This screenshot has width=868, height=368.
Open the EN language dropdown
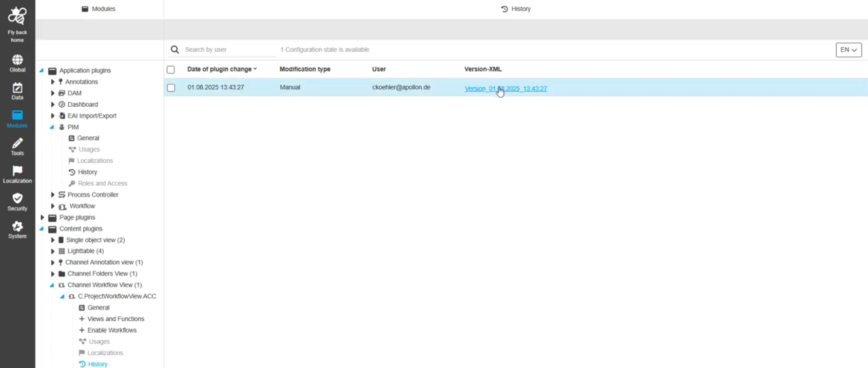848,50
